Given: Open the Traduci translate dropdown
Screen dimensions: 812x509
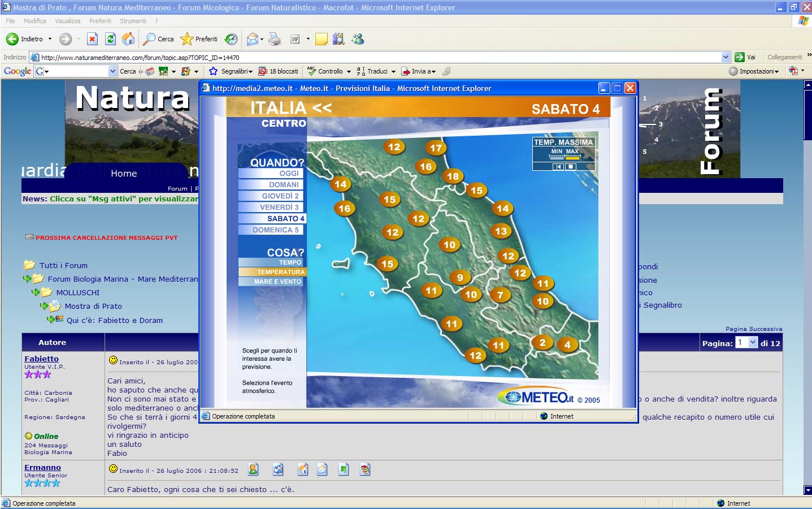Looking at the screenshot, I should (x=376, y=71).
